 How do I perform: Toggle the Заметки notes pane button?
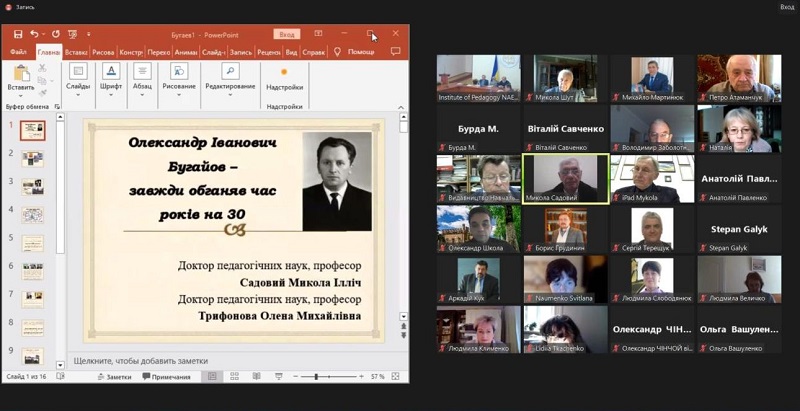(115, 377)
